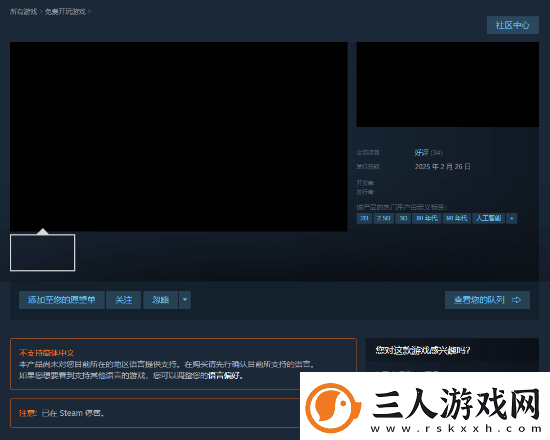Click the large black media player area

(x=179, y=136)
